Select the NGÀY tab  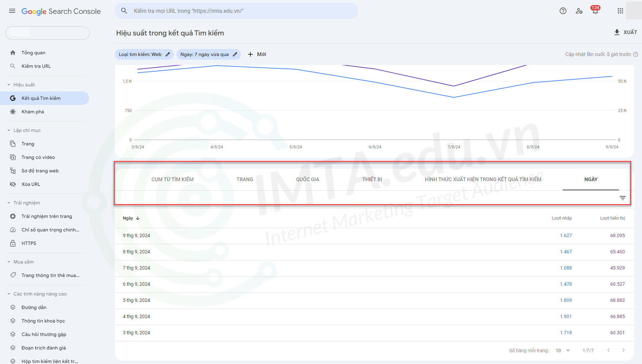[591, 179]
